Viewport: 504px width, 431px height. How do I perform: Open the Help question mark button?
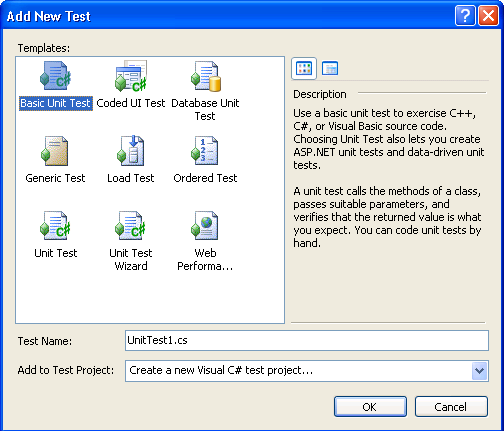pos(465,15)
